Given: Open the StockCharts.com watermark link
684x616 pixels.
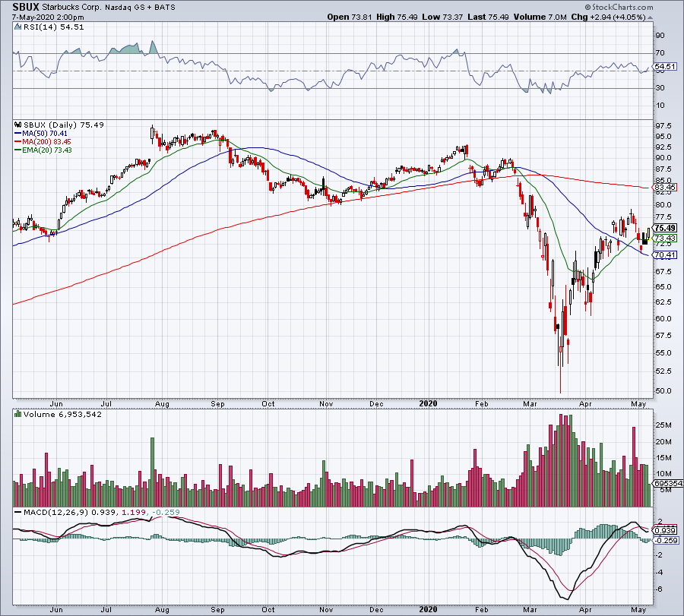Looking at the screenshot, I should 622,7.
